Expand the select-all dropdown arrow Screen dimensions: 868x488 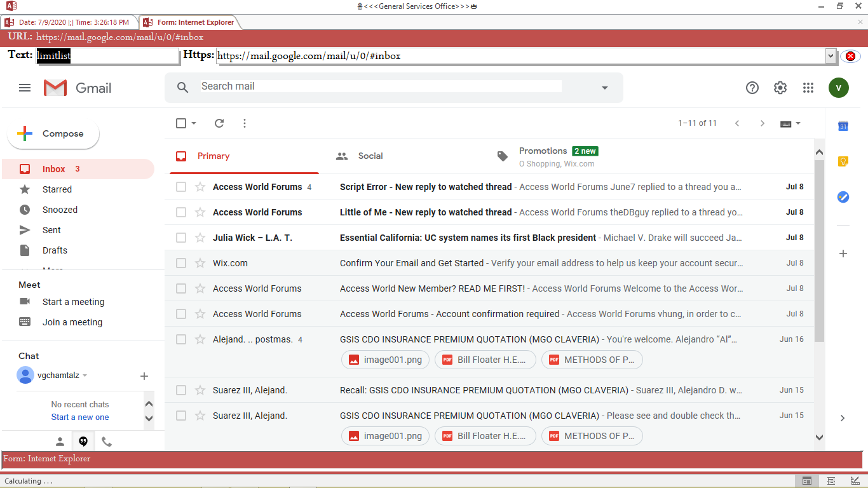click(194, 123)
